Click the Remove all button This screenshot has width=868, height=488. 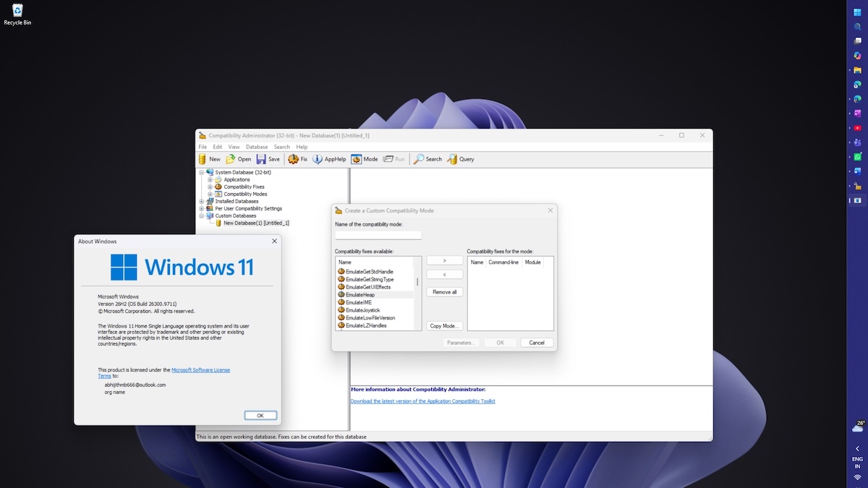pos(444,292)
